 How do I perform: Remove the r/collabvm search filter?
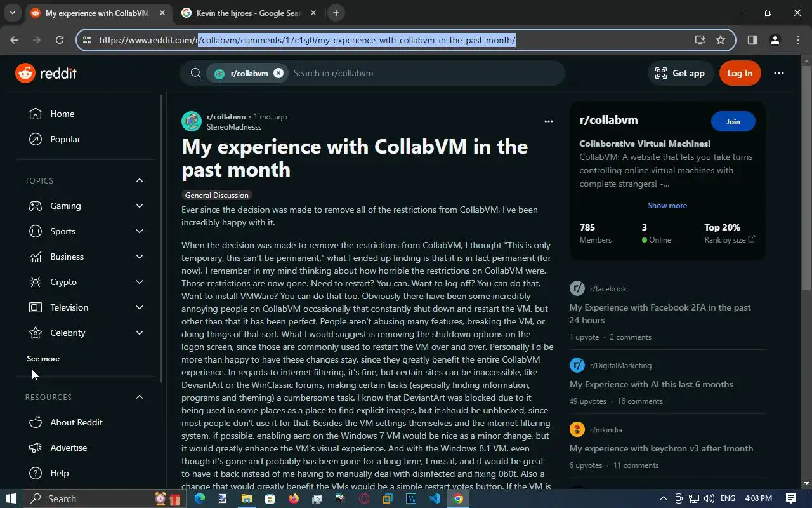278,73
